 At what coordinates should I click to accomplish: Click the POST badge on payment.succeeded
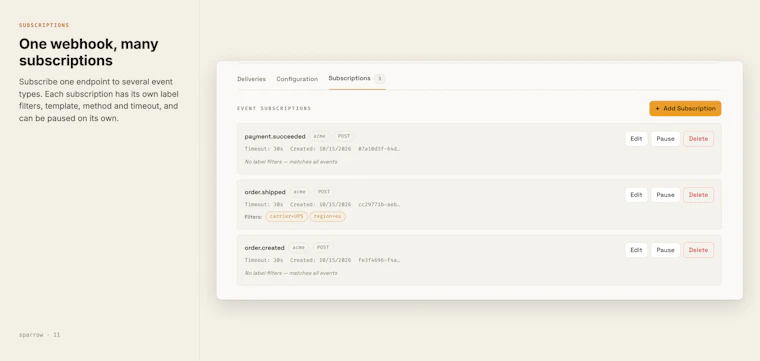[344, 136]
